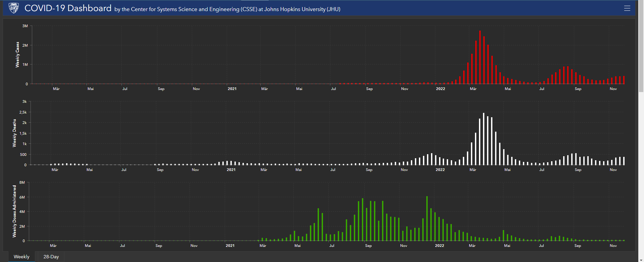
Task: Click the Weekly Cases axis title
Action: (17, 55)
